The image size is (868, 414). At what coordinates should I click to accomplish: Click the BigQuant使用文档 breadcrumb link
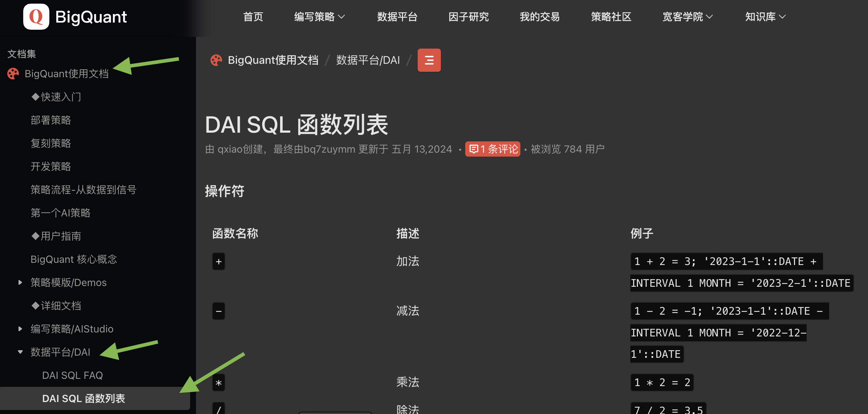[273, 60]
